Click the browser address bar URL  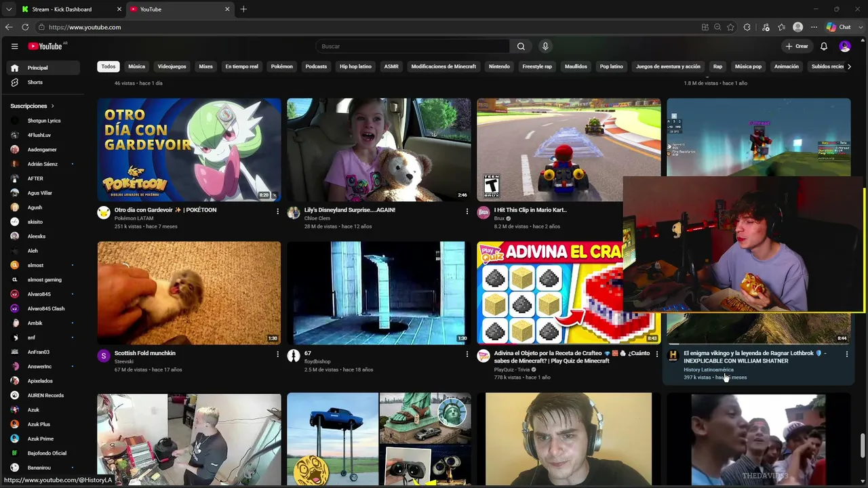85,27
